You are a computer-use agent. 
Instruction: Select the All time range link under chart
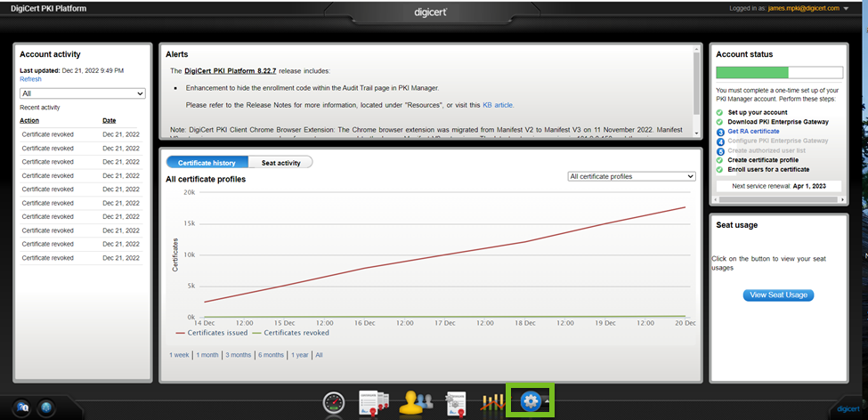tap(319, 355)
